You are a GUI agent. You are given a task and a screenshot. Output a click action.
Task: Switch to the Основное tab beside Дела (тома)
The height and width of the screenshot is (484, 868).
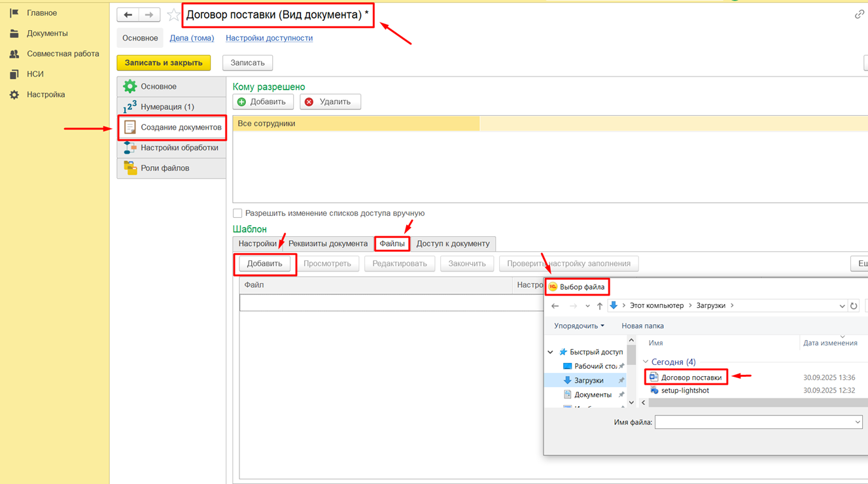click(140, 38)
